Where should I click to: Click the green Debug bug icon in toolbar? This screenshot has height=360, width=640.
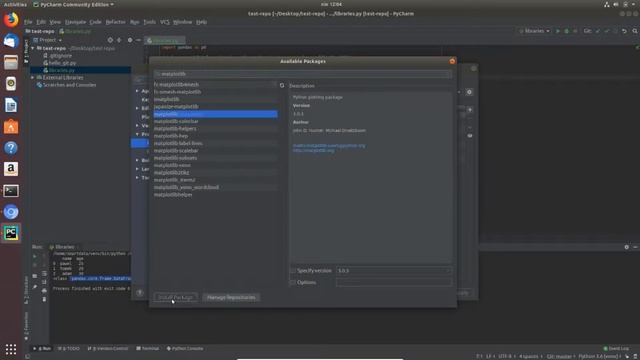coord(567,31)
